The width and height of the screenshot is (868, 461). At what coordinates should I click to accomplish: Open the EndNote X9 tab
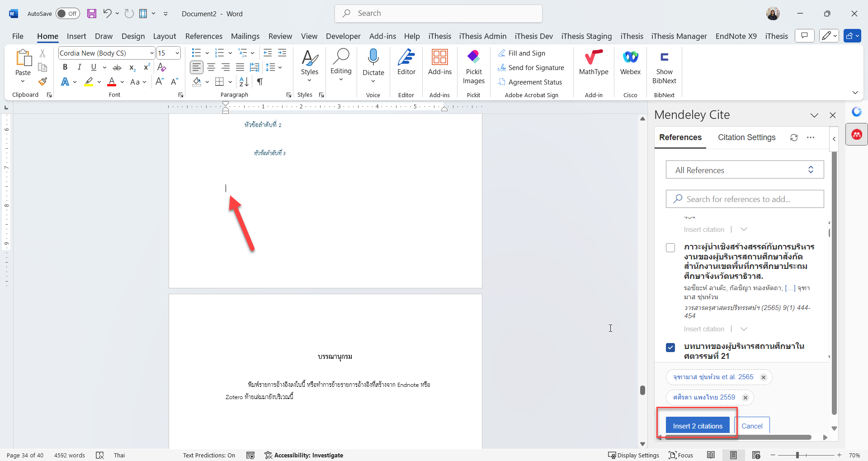[x=736, y=36]
